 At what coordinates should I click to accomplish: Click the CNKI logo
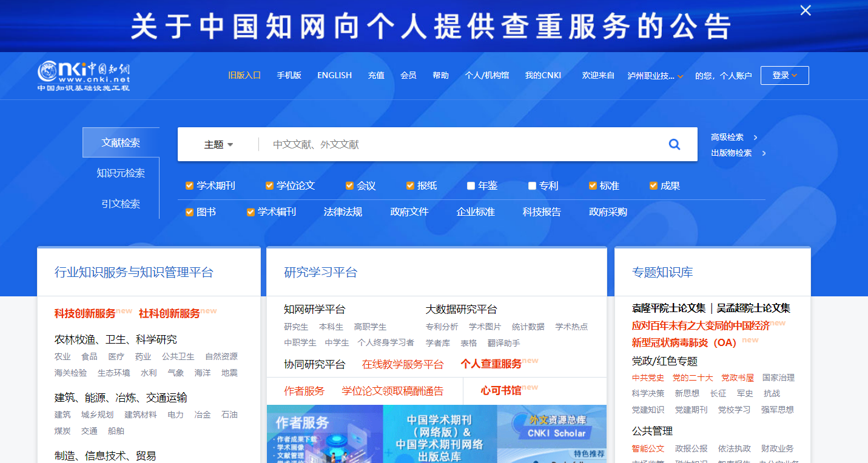click(84, 76)
